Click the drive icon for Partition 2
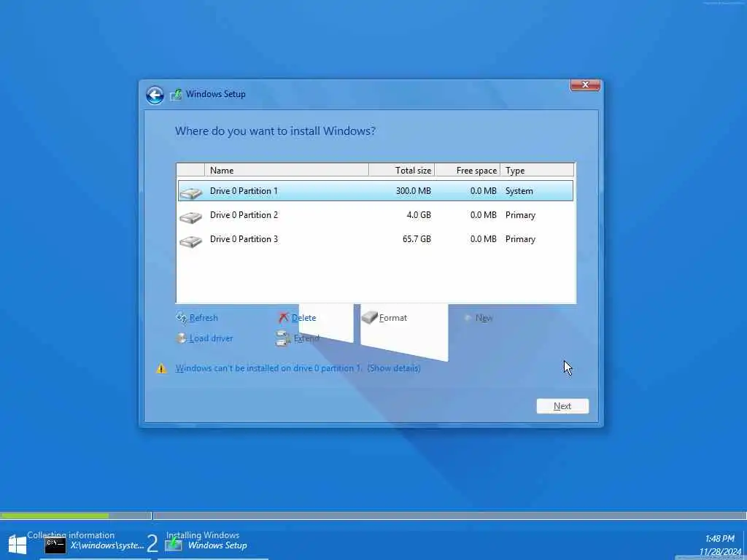 click(190, 217)
